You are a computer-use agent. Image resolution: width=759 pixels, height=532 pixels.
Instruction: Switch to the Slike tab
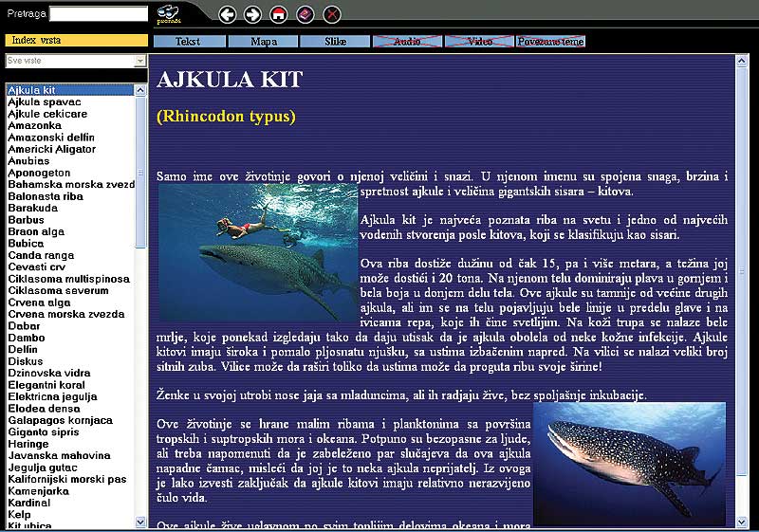[335, 42]
